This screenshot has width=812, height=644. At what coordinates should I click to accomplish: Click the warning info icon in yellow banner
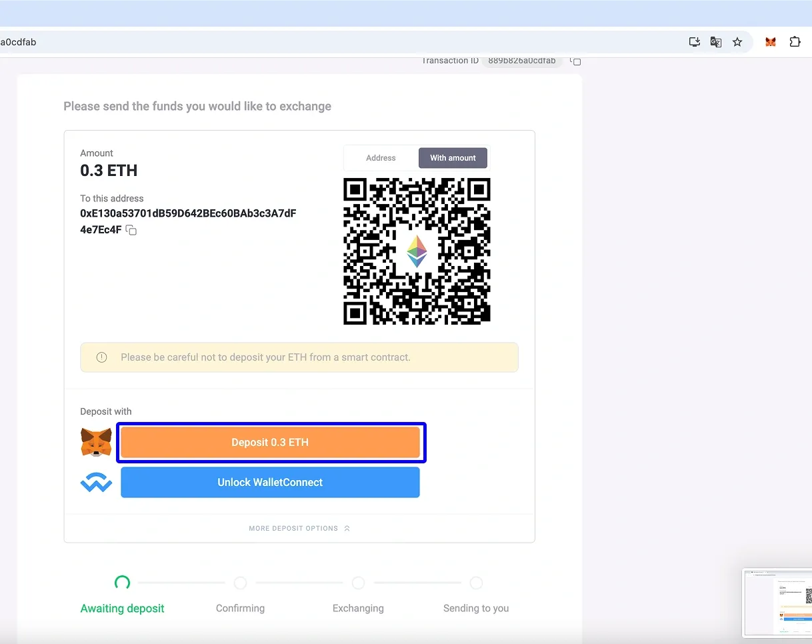pos(101,357)
